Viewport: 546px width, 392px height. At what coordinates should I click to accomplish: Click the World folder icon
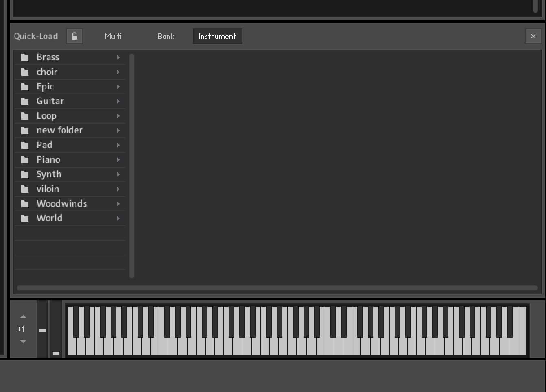(24, 218)
